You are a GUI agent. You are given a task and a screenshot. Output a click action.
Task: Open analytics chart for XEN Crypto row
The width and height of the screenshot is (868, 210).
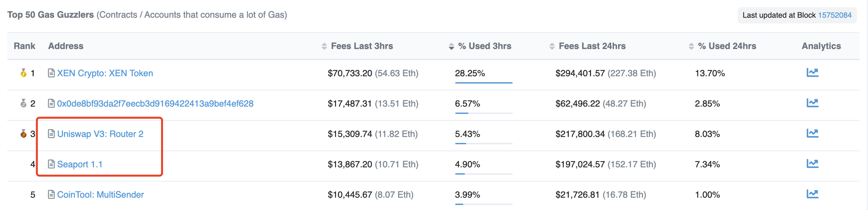[x=812, y=73]
